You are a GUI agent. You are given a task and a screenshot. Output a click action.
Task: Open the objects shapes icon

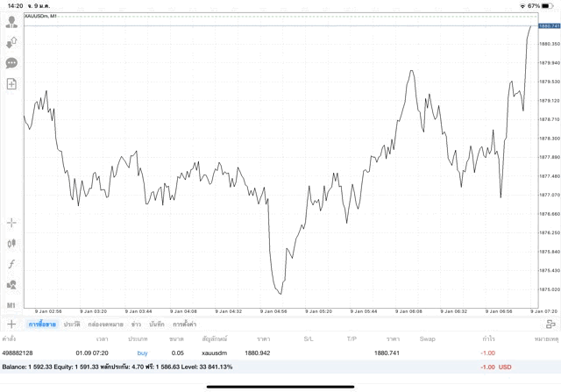11,284
